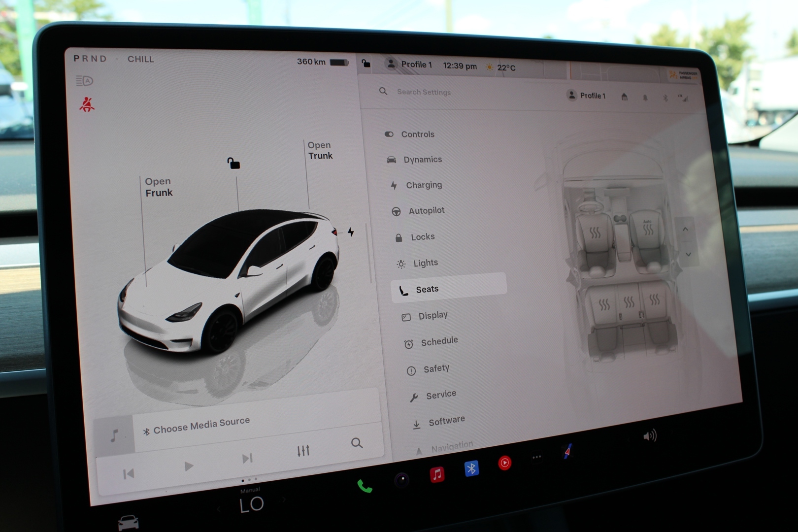
Task: Tap the HomeLink garage icon
Action: (x=624, y=97)
